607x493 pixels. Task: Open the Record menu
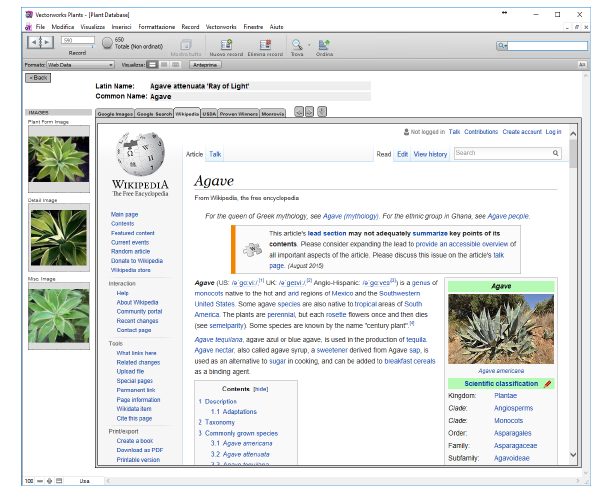(x=190, y=27)
